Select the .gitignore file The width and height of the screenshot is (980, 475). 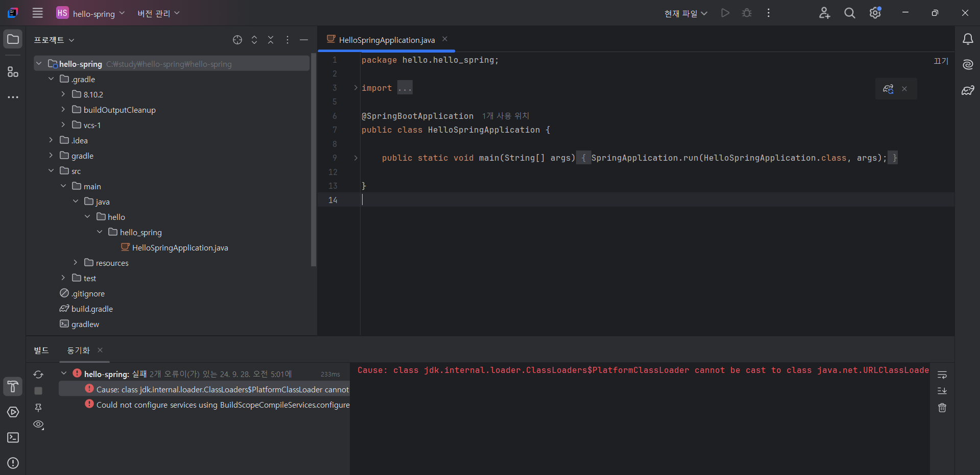pyautogui.click(x=88, y=293)
